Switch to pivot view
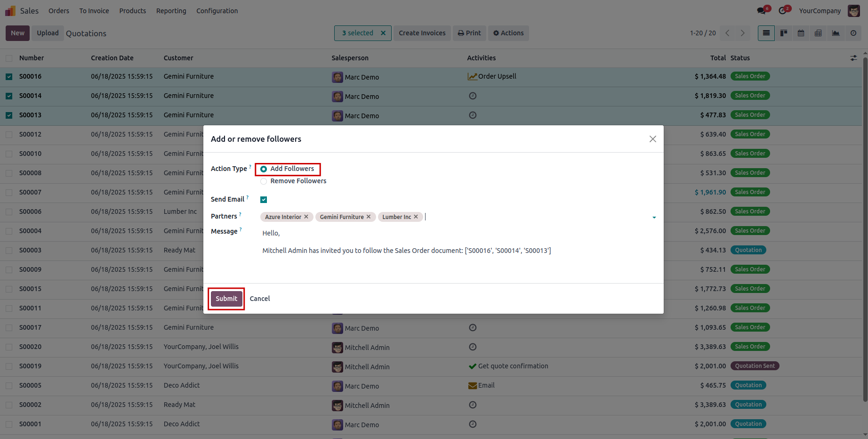Viewport: 868px width, 439px height. tap(819, 33)
